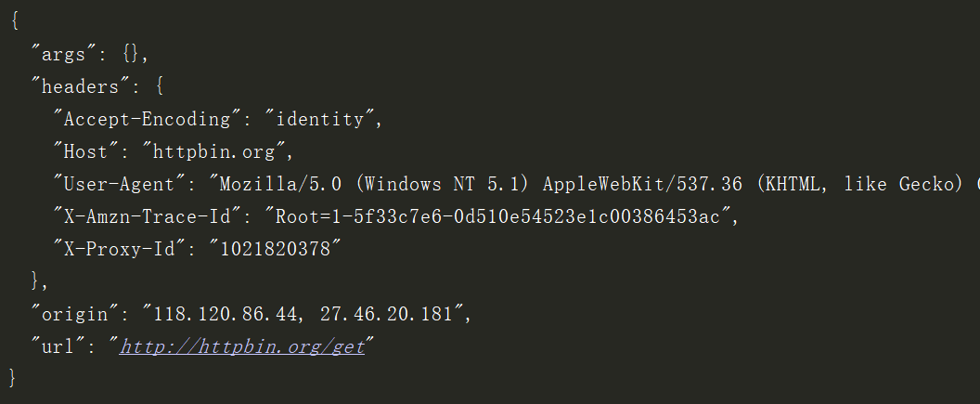Click the "httpbin.org" host value
Viewport: 980px width, 404px height.
point(214,151)
